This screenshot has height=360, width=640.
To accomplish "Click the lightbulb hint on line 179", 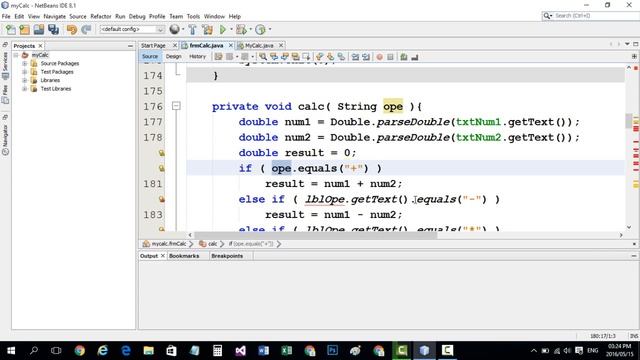I will [162, 153].
